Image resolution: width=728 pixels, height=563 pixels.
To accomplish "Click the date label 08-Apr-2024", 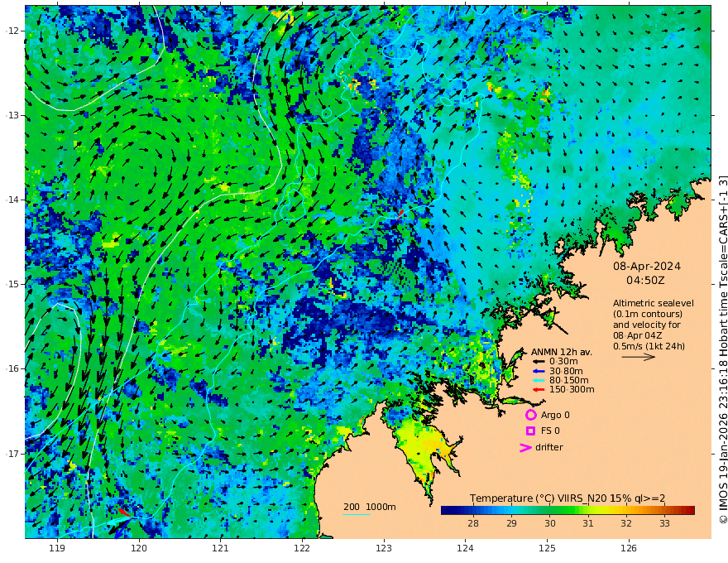I will click(647, 266).
